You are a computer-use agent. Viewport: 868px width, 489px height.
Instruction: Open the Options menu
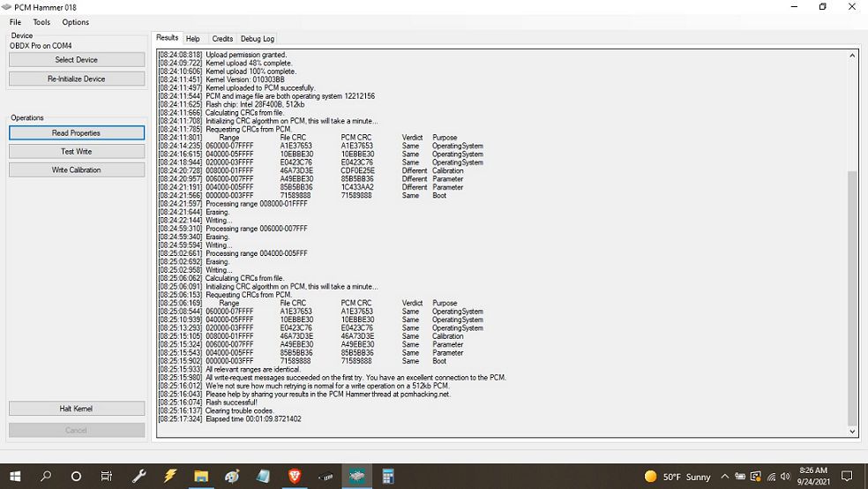click(75, 22)
